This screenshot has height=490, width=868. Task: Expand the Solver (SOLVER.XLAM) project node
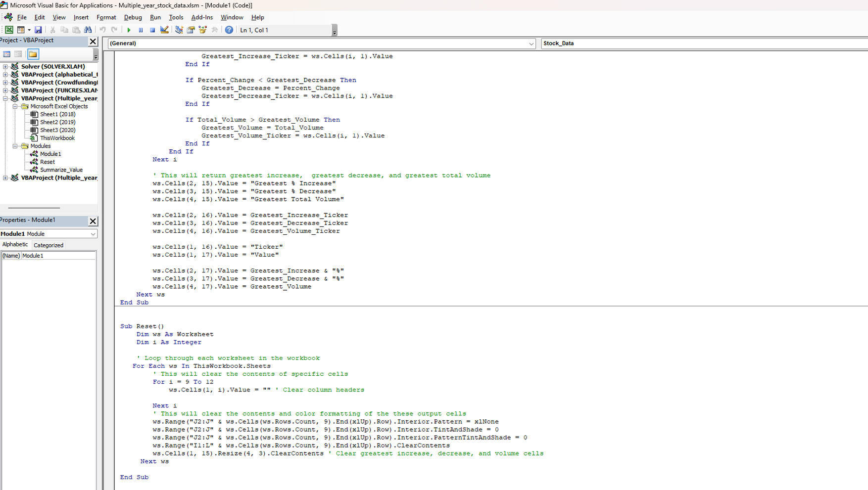tap(5, 67)
